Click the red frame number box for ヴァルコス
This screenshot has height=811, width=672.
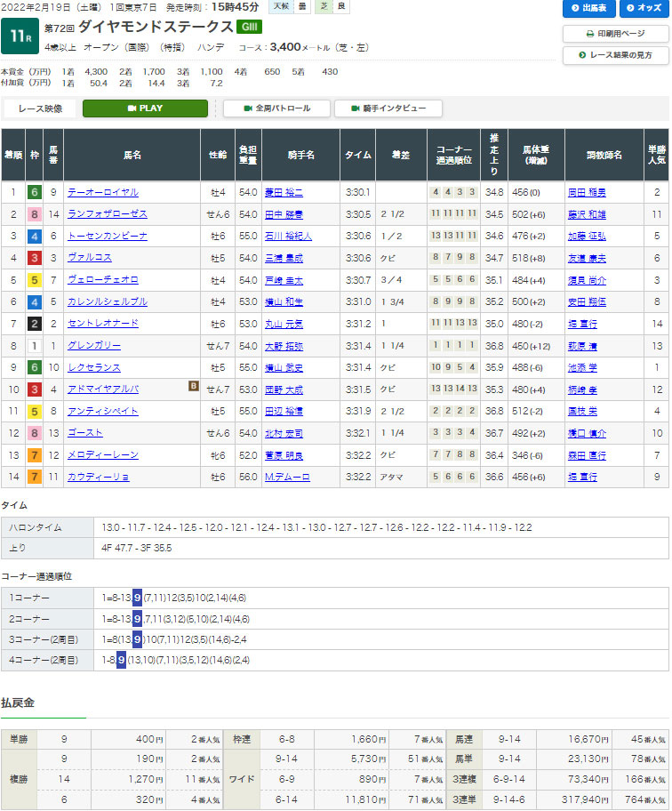pos(34,258)
